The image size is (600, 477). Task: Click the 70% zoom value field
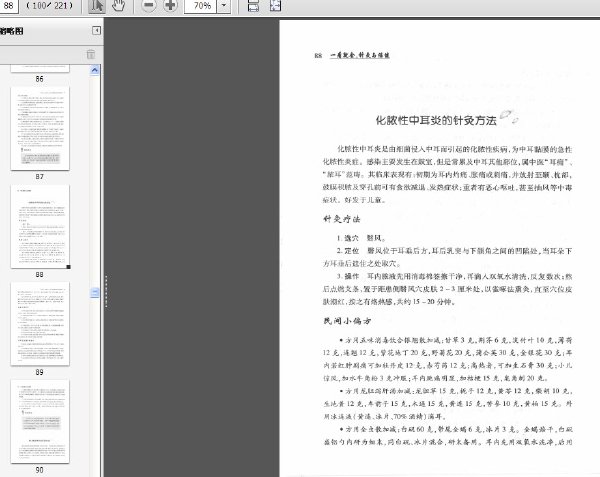201,6
